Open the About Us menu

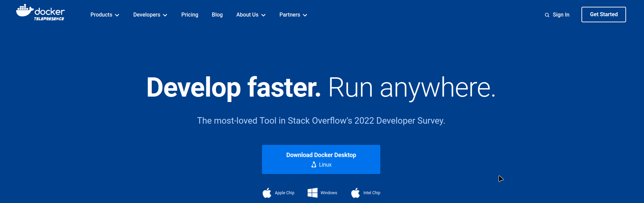(251, 15)
